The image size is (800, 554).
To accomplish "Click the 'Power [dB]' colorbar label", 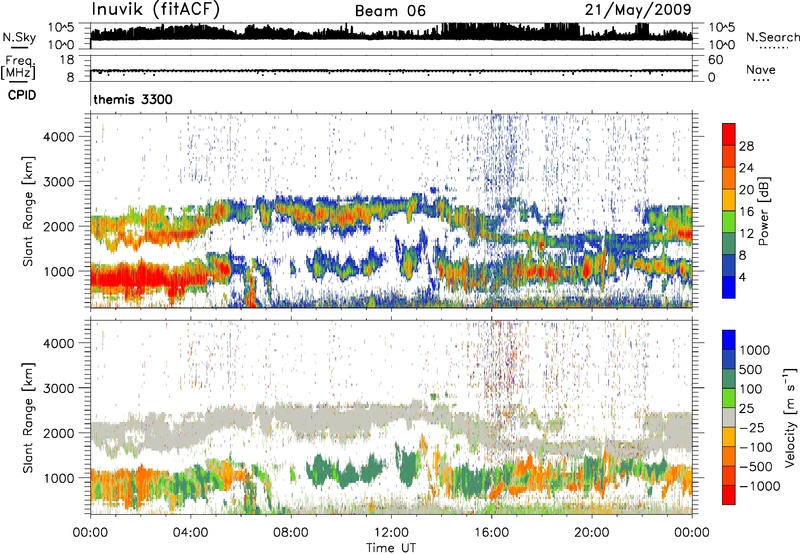I will [x=763, y=211].
